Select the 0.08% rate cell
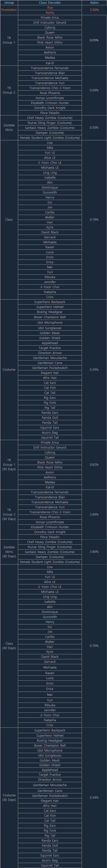The image size is (107, 868). tap(94, 90)
